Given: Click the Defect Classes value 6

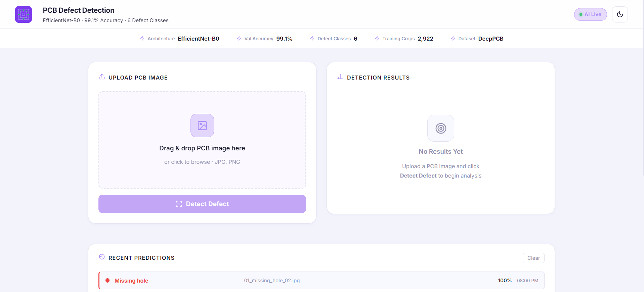Looking at the screenshot, I should click(x=355, y=39).
